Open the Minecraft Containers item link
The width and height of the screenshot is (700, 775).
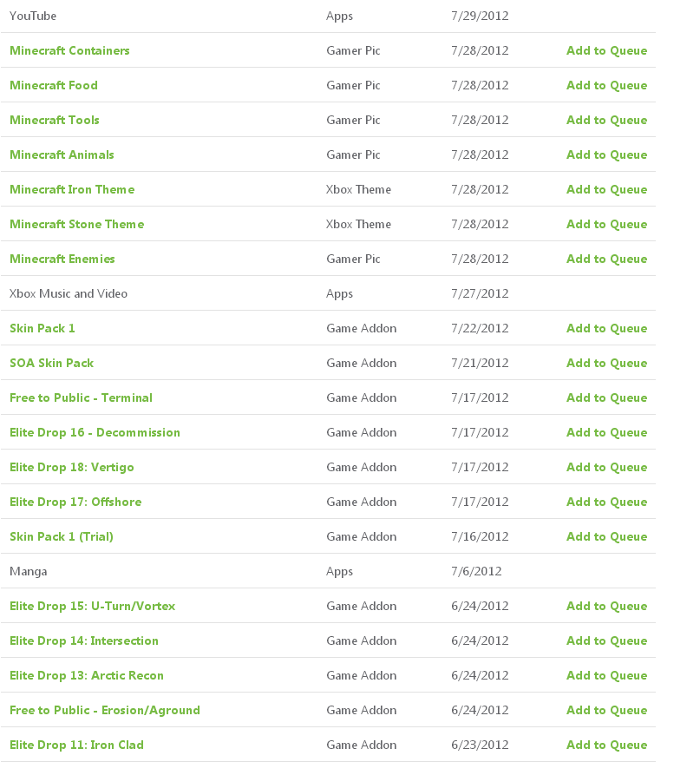[69, 50]
